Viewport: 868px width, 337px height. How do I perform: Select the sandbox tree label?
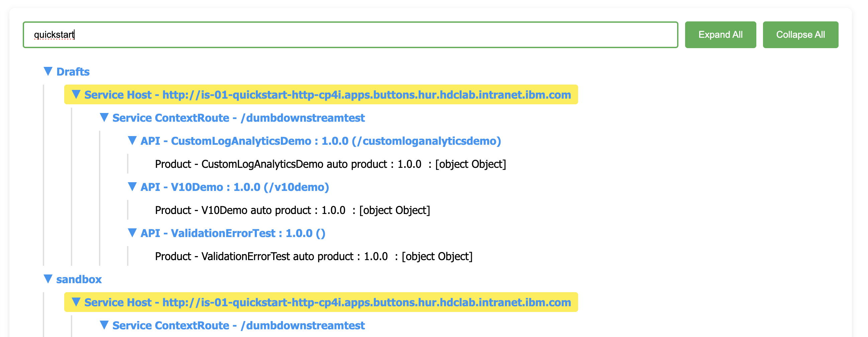[x=79, y=279]
